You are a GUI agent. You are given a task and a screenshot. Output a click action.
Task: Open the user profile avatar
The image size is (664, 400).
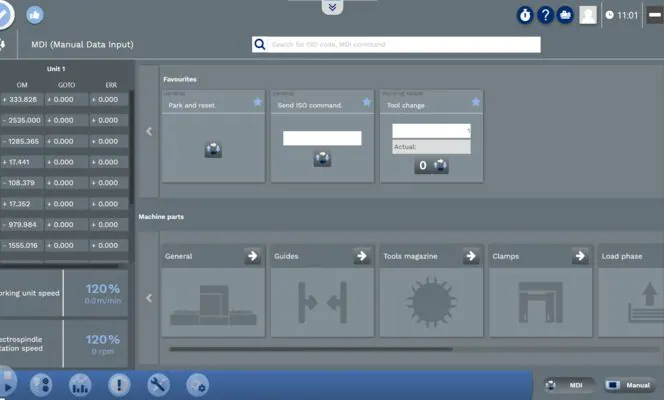(588, 15)
